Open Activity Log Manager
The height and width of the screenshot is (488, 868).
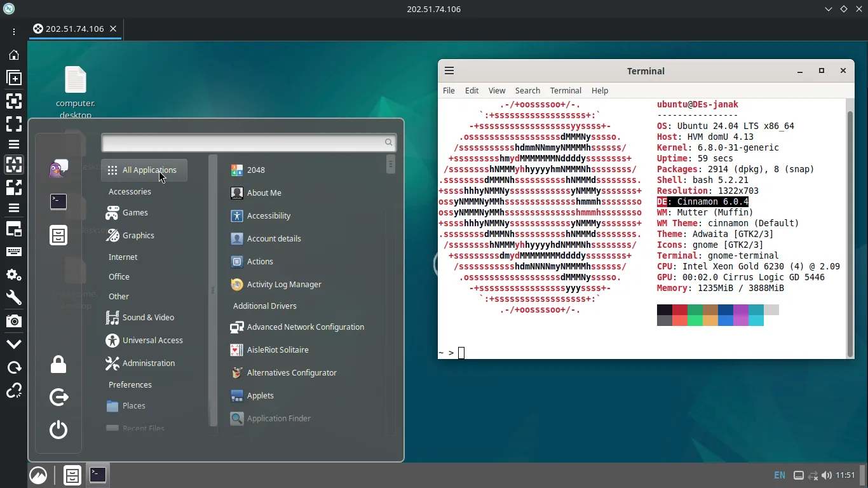pyautogui.click(x=283, y=284)
